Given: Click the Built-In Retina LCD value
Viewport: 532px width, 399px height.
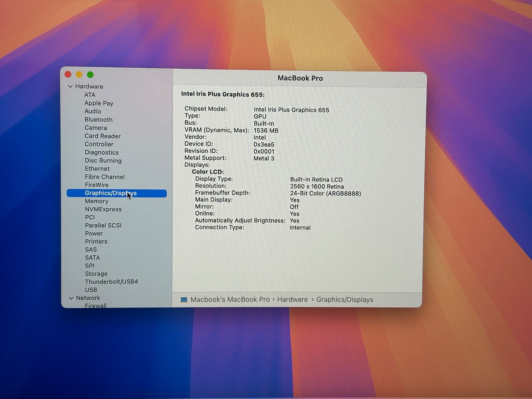Looking at the screenshot, I should coord(316,180).
